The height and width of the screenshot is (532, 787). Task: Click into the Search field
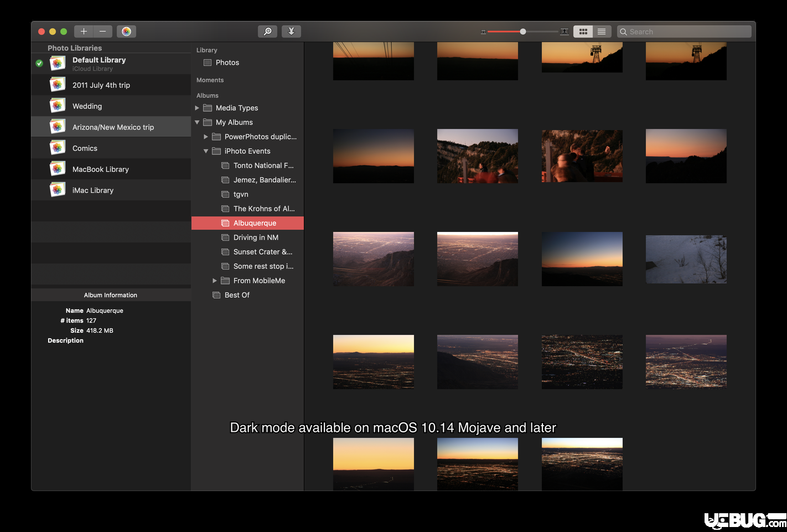(684, 32)
